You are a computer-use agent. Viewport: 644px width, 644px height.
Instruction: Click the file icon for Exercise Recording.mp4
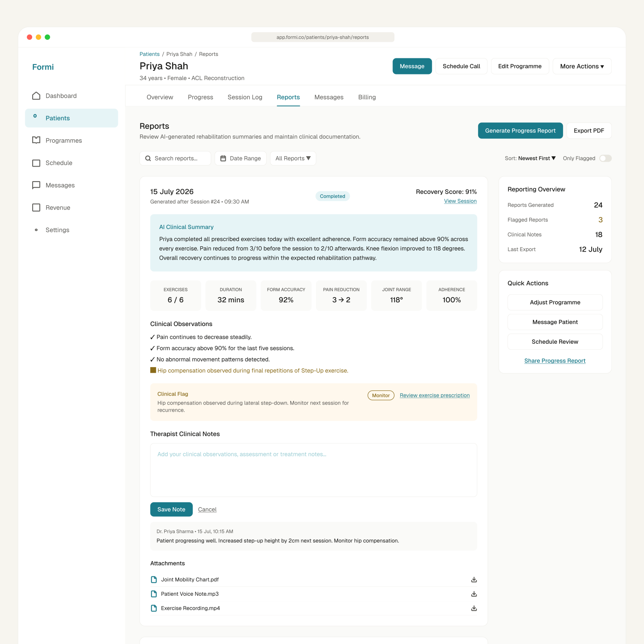(x=154, y=608)
